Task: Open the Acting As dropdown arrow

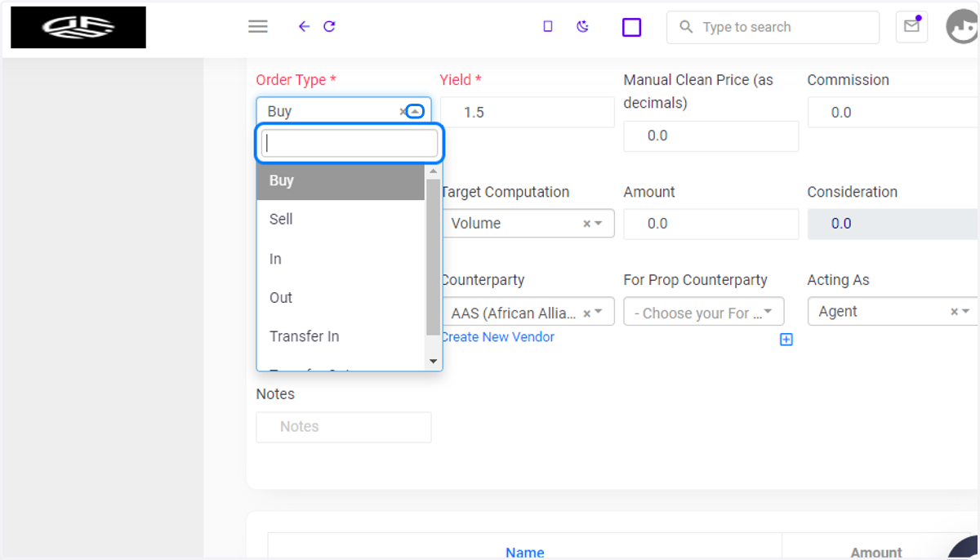Action: point(966,312)
